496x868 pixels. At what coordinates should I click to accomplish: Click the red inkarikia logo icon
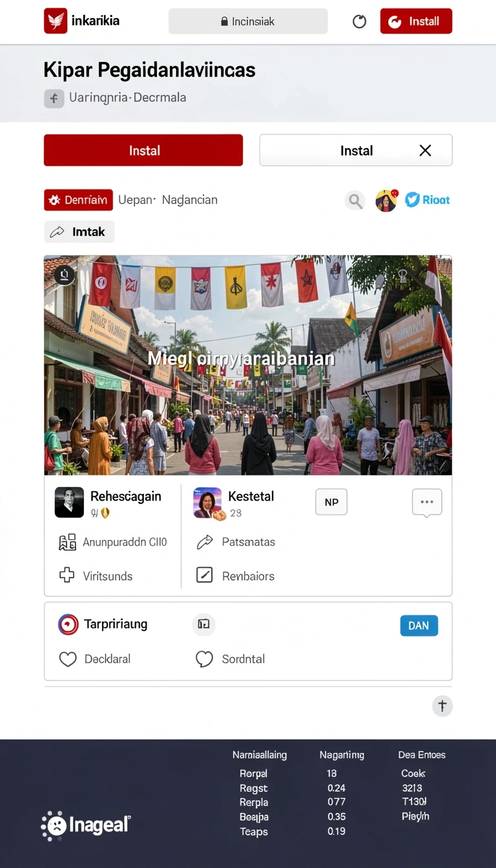[56, 21]
